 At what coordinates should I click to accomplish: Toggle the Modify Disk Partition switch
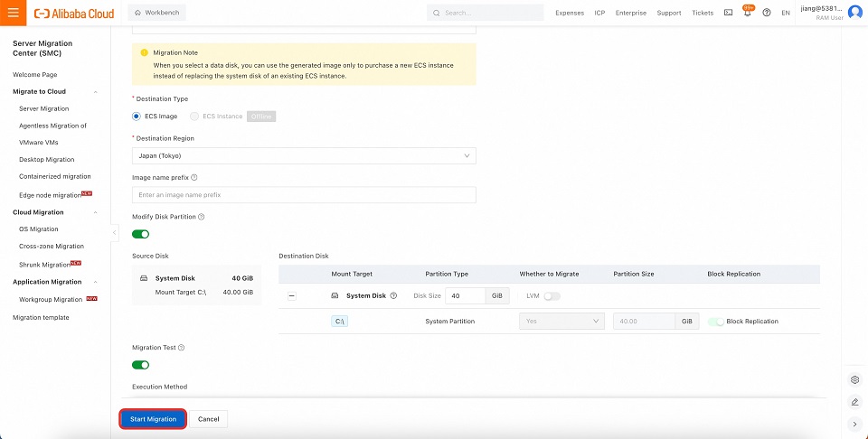[141, 234]
